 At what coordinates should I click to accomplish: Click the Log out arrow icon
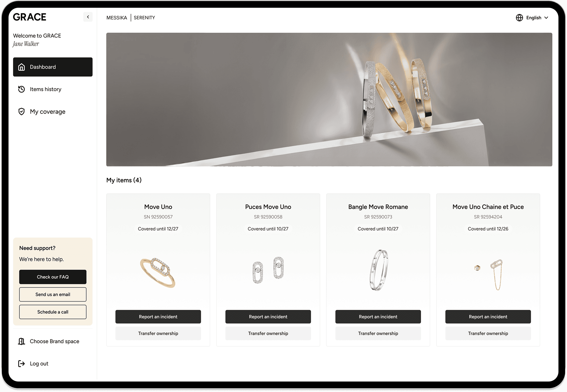[x=22, y=364]
